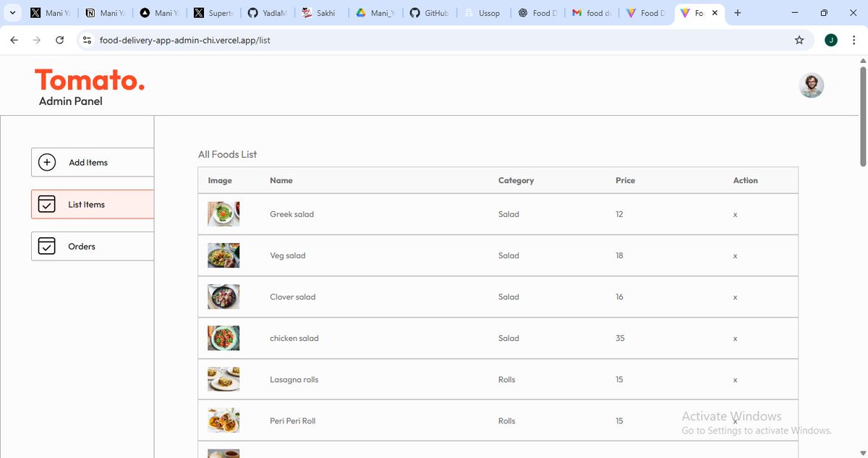Viewport: 868px width, 458px height.
Task: Remove Clover salad with its x
Action: pyautogui.click(x=735, y=297)
